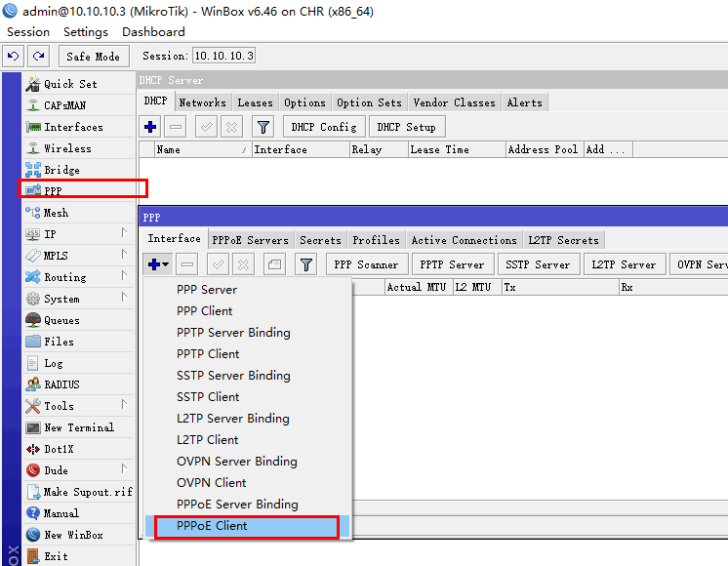This screenshot has height=566, width=728.
Task: Launch New Terminal
Action: click(78, 427)
